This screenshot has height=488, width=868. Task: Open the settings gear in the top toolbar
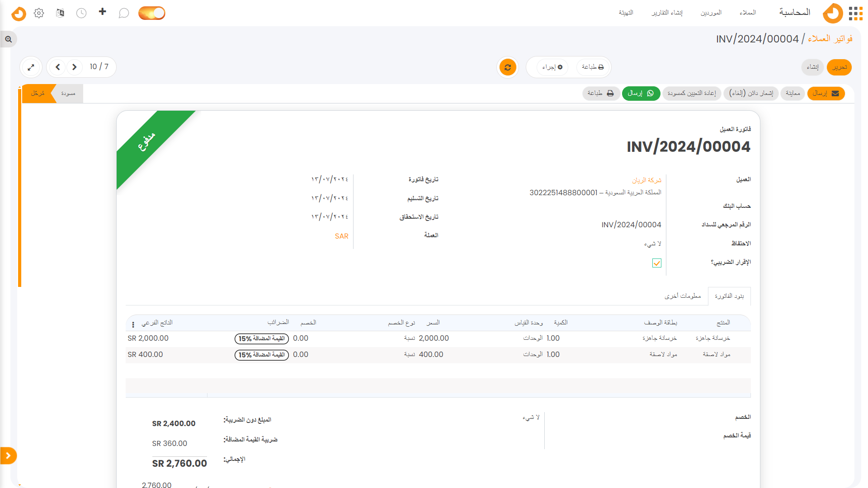[39, 13]
